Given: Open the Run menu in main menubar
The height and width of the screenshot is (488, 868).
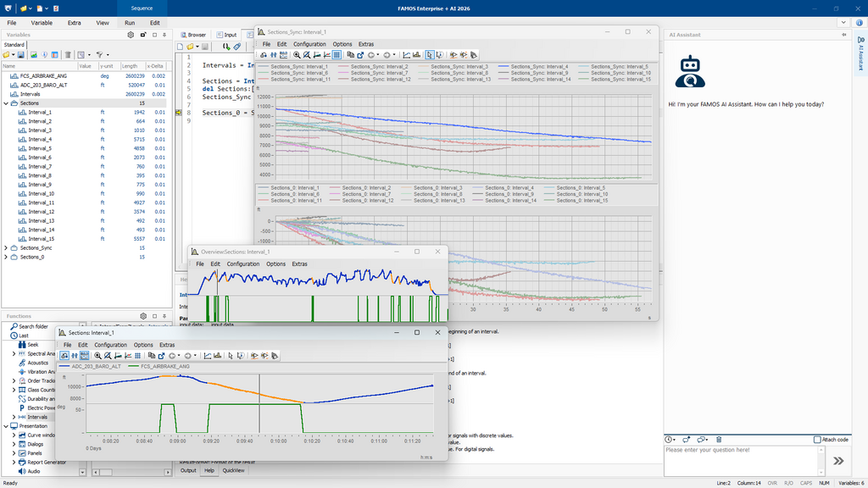Looking at the screenshot, I should [x=129, y=22].
